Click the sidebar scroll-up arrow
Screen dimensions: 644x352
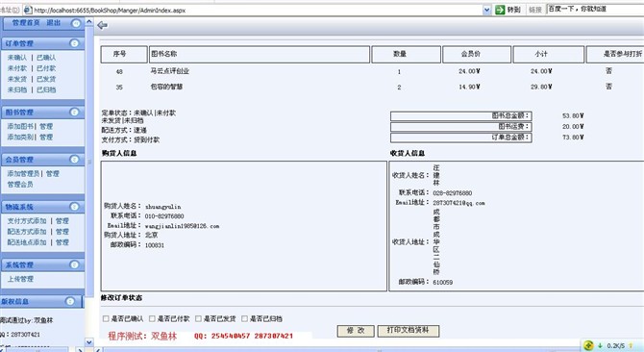pos(89,22)
